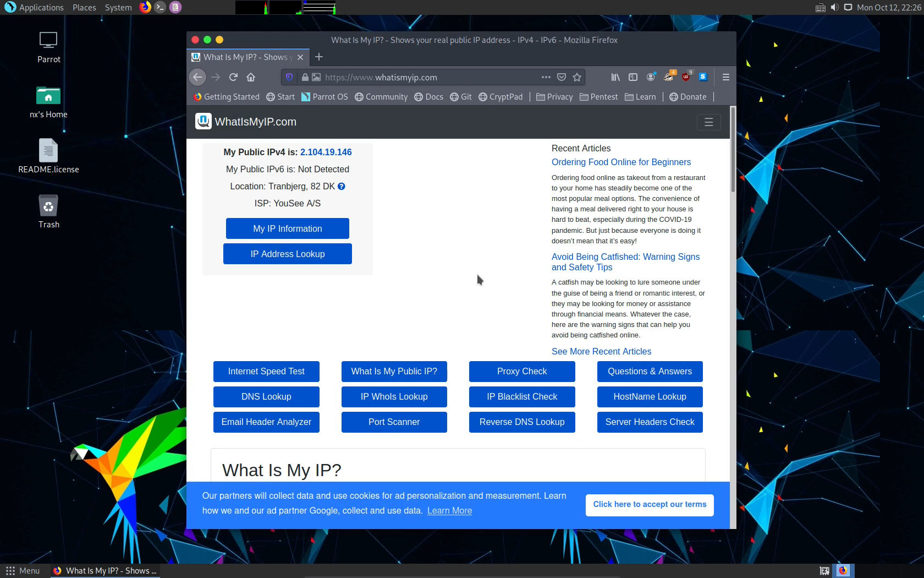This screenshot has width=924, height=578.
Task: Open See More Recent Articles link
Action: 601,352
